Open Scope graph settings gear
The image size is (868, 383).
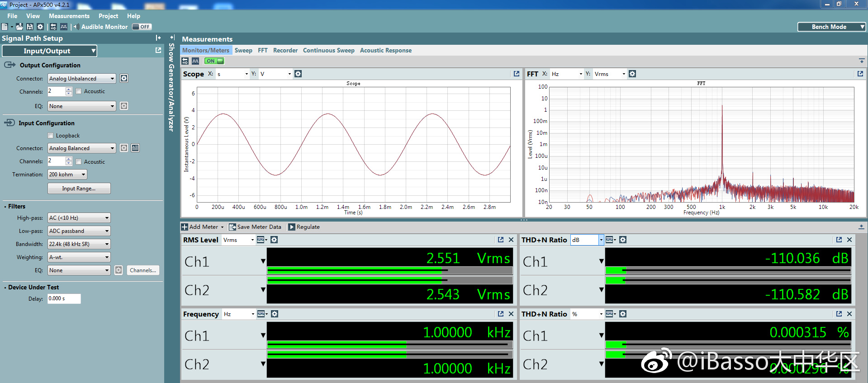pos(298,74)
